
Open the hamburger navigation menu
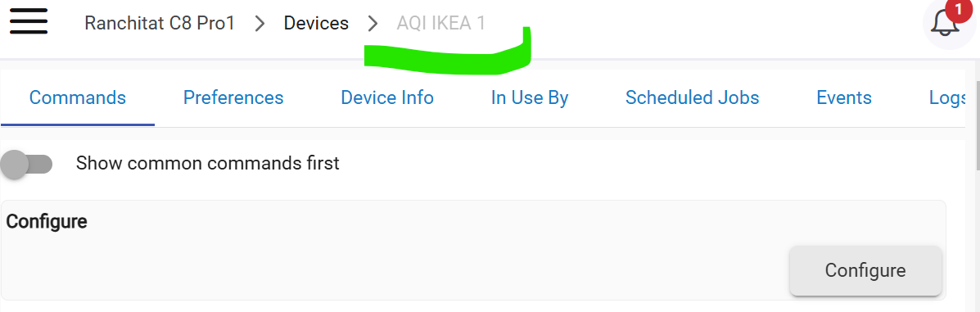pyautogui.click(x=28, y=23)
